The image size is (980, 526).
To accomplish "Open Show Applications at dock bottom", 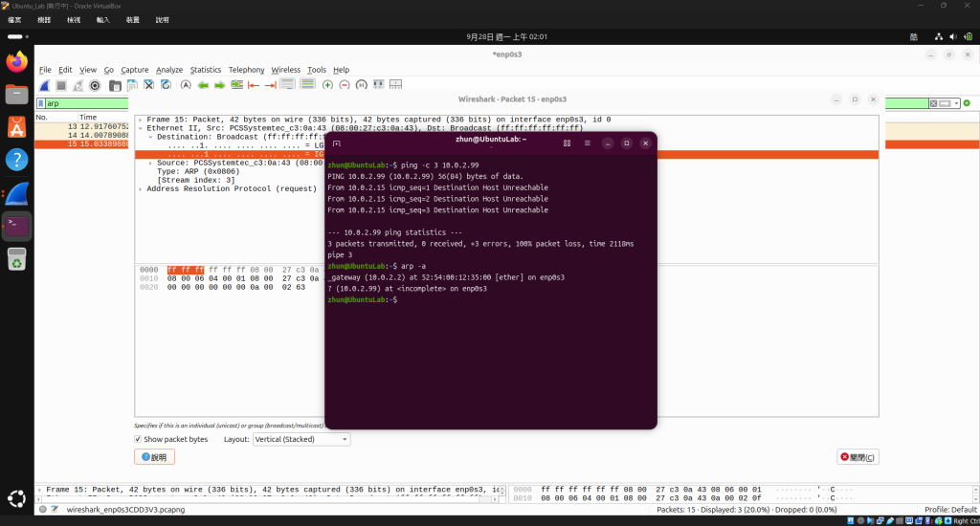I will [17, 498].
